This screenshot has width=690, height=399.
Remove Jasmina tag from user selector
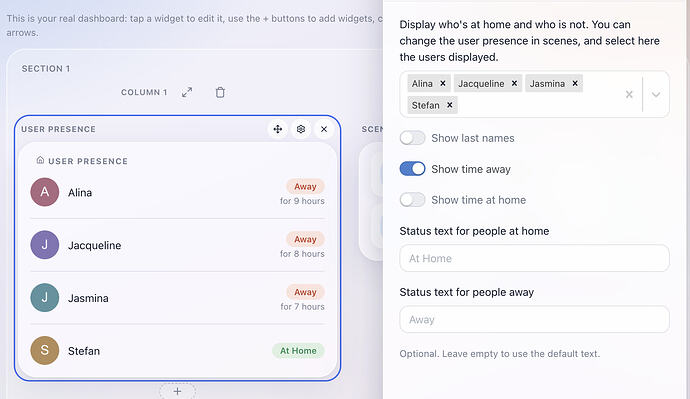(x=575, y=83)
